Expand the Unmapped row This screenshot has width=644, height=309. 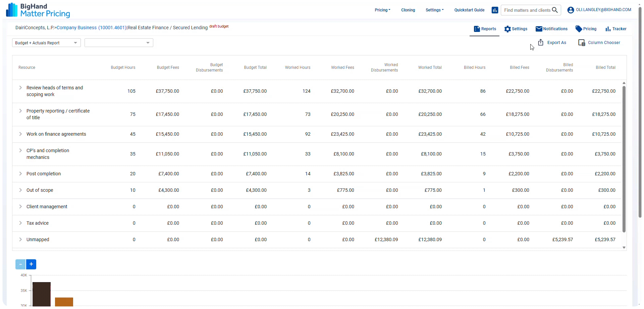[x=20, y=239]
